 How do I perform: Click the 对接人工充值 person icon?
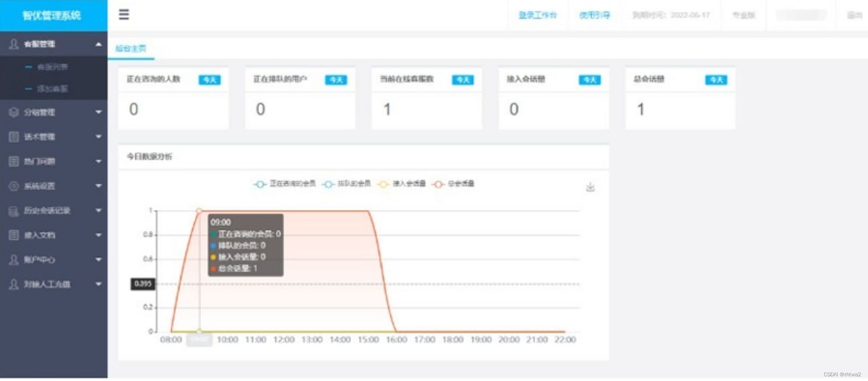point(14,284)
